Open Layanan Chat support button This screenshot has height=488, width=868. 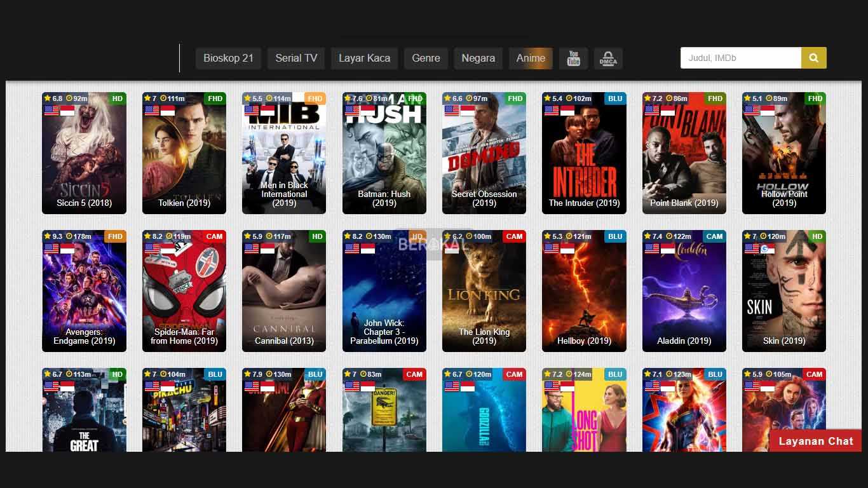point(816,441)
